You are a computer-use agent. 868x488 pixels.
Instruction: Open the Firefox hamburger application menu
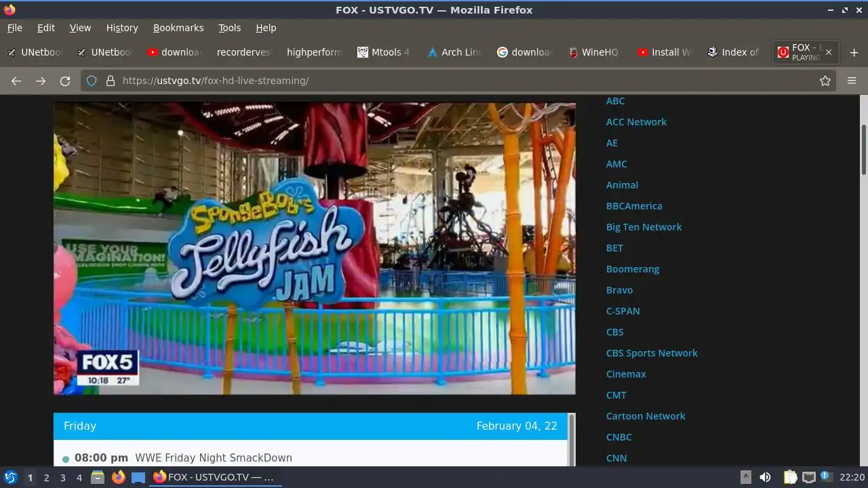tap(852, 81)
